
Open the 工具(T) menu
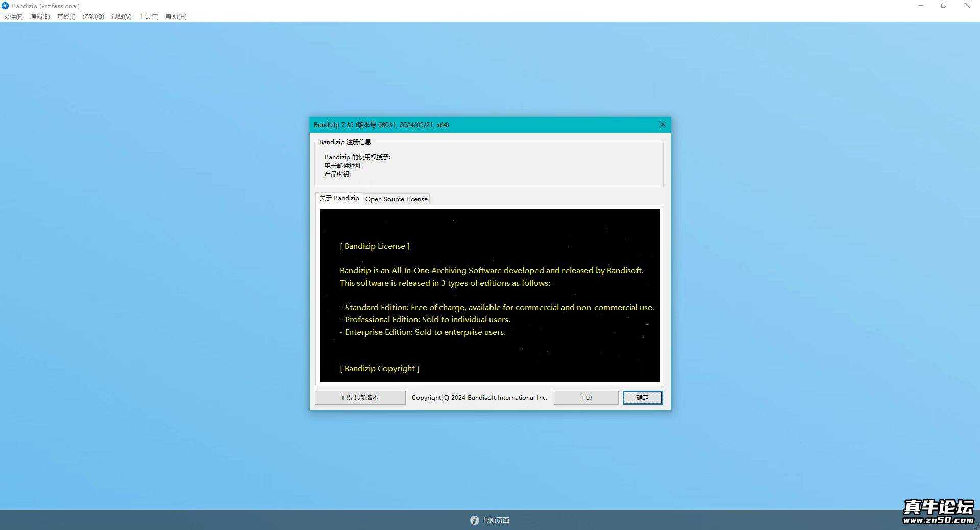149,16
